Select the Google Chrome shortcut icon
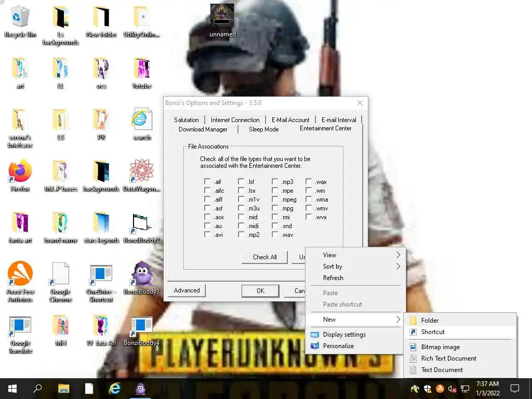The image size is (532, 399). click(x=60, y=282)
